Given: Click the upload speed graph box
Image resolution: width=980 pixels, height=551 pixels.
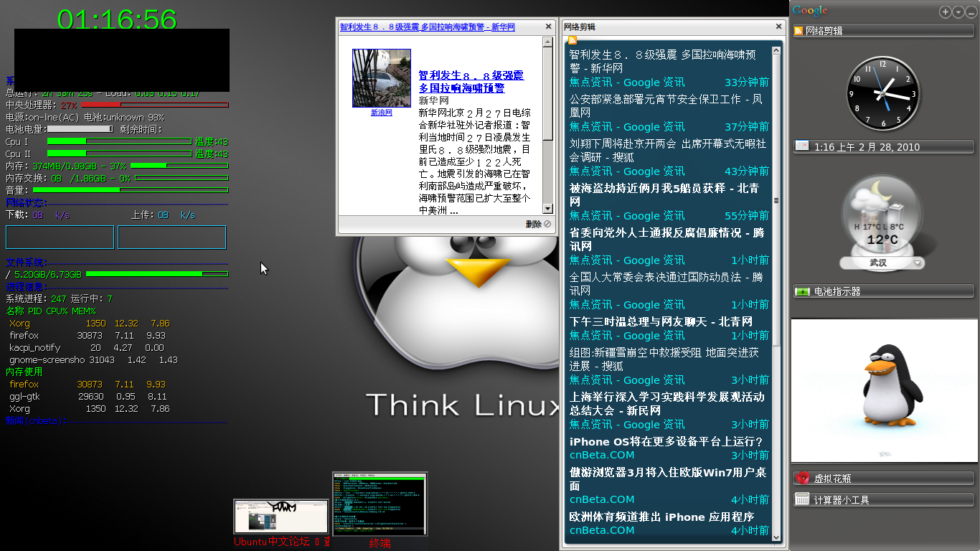Looking at the screenshot, I should click(x=171, y=237).
